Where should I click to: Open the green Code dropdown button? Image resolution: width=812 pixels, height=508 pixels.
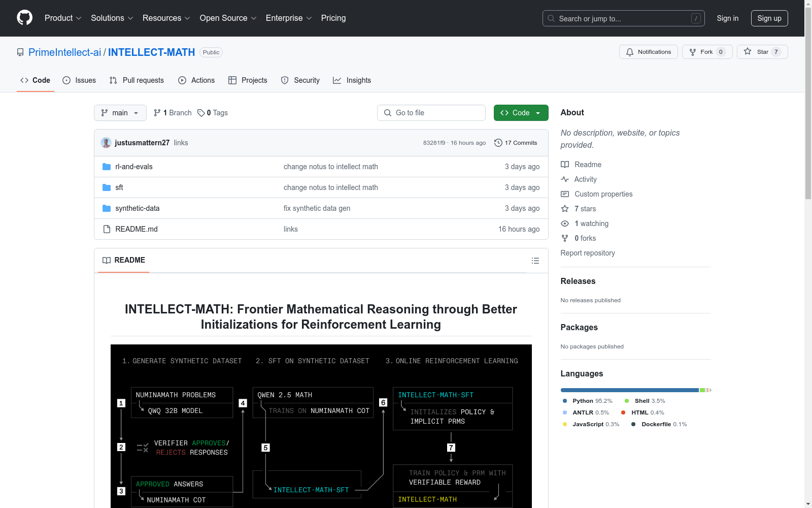pos(521,113)
